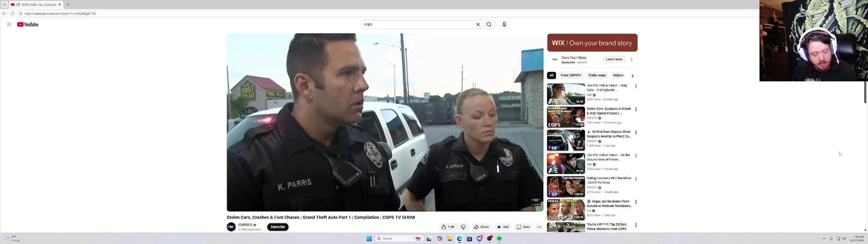Open options for Dating Excuses Mini Marathon
868x244 pixels.
[x=636, y=179]
